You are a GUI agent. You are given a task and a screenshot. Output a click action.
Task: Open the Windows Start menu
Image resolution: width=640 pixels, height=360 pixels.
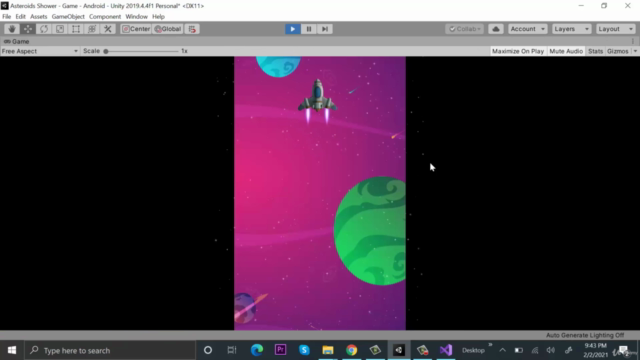point(12,350)
